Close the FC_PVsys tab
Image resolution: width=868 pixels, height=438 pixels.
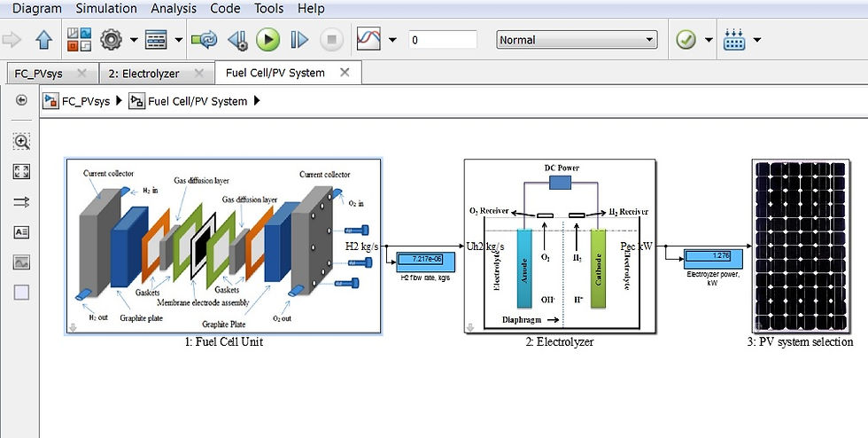point(81,74)
